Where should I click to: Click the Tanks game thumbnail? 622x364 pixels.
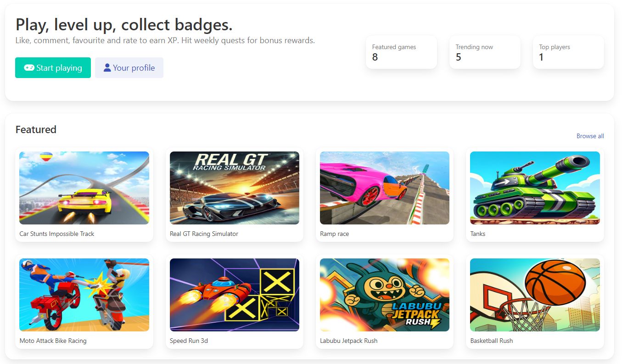pos(535,188)
